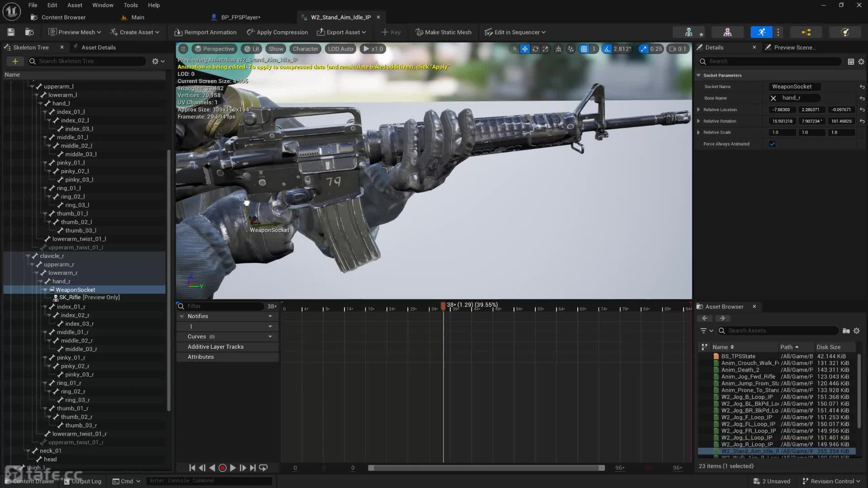The width and height of the screenshot is (868, 488).
Task: Open the Perspective view mode button
Action: click(214, 49)
